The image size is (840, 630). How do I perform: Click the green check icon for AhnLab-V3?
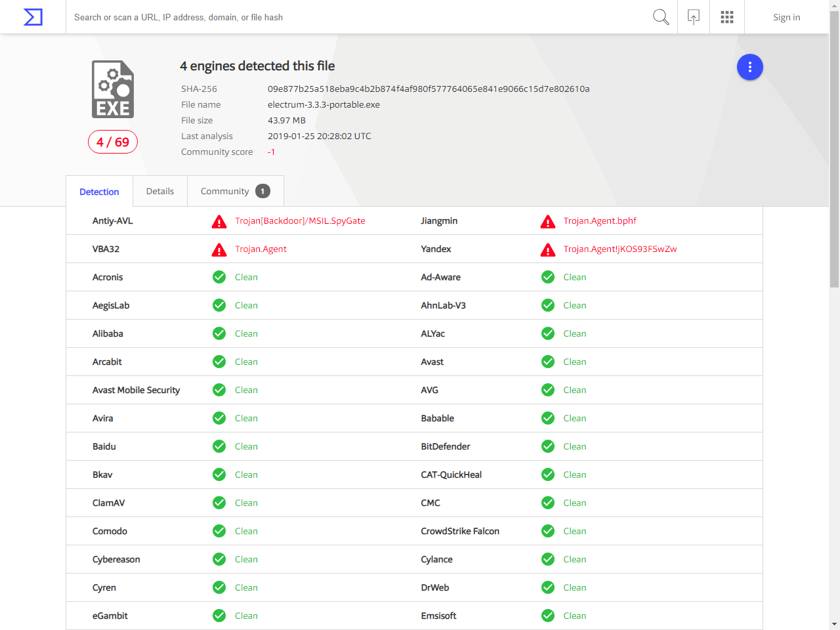coord(548,305)
